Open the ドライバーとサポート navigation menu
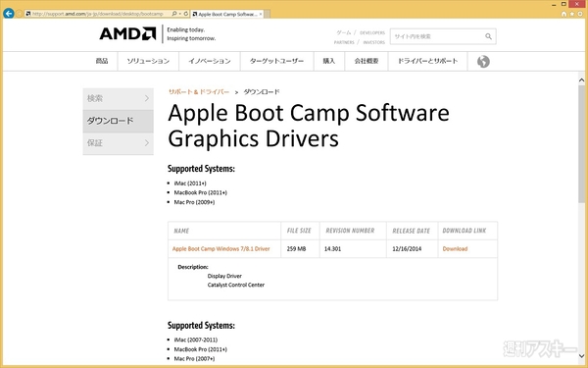This screenshot has height=368, width=588. (428, 61)
